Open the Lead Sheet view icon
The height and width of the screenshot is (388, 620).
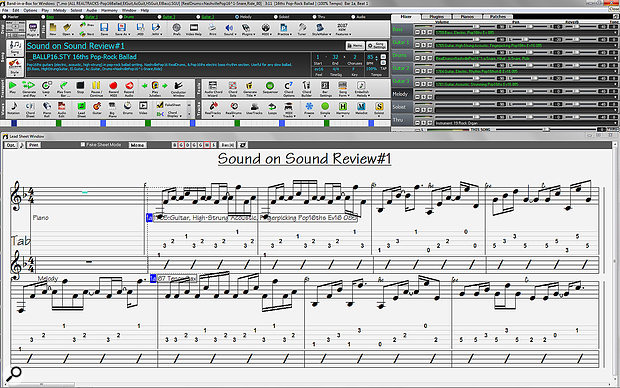pyautogui.click(x=81, y=109)
